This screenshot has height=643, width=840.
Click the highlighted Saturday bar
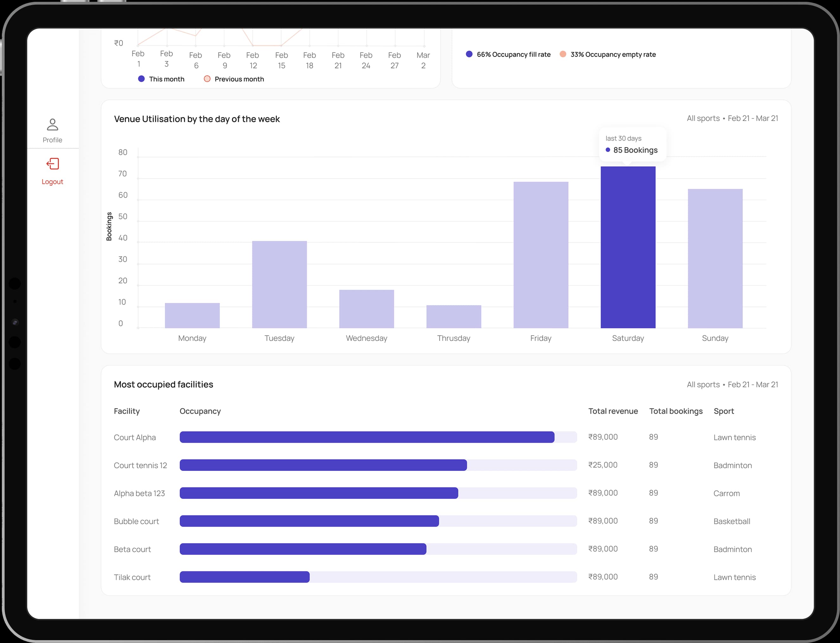coord(628,247)
